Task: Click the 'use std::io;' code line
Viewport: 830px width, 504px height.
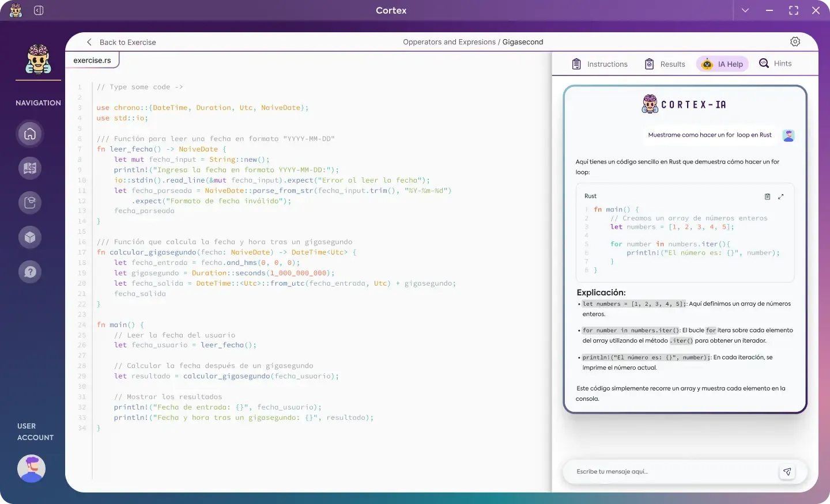Action: click(x=122, y=118)
